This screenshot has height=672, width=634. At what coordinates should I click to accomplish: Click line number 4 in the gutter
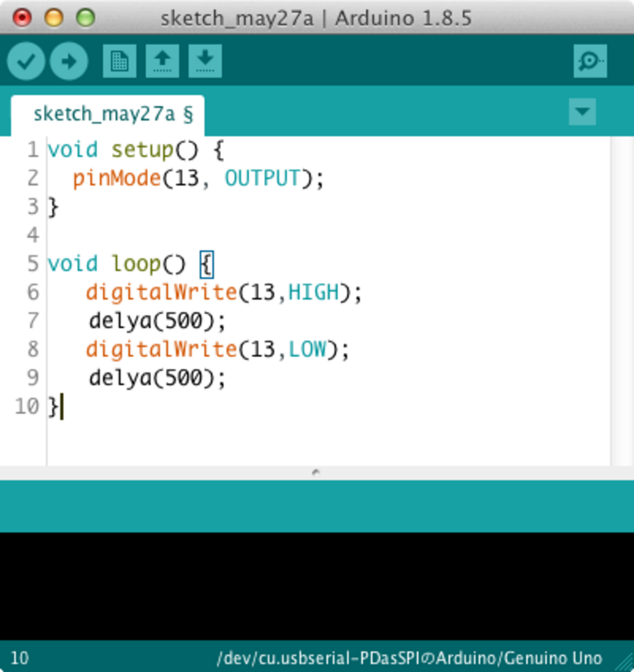pyautogui.click(x=33, y=235)
